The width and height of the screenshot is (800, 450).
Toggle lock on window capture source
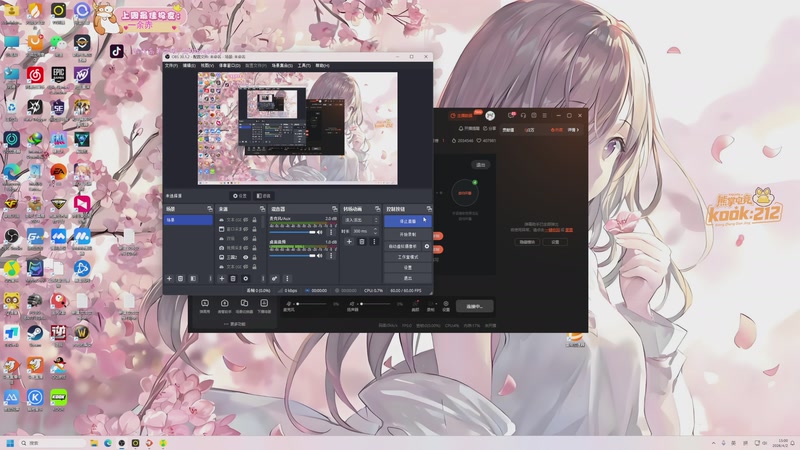[254, 229]
